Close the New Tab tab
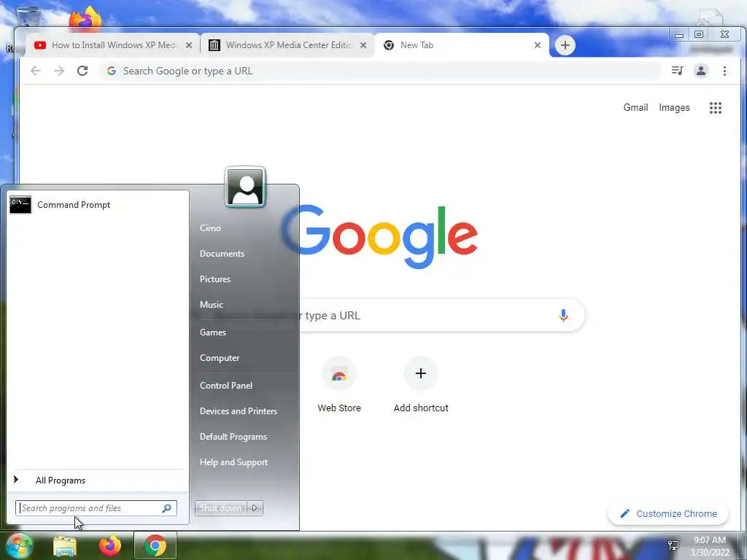This screenshot has width=747, height=560. [x=538, y=45]
